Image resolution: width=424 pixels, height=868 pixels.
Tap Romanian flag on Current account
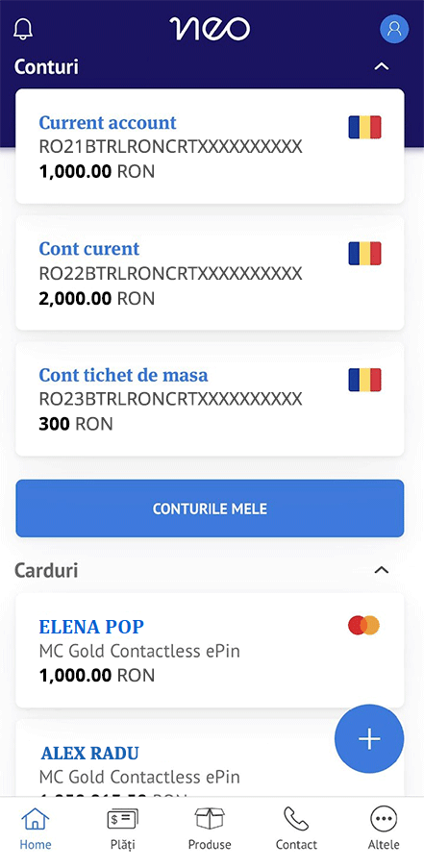[x=364, y=127]
